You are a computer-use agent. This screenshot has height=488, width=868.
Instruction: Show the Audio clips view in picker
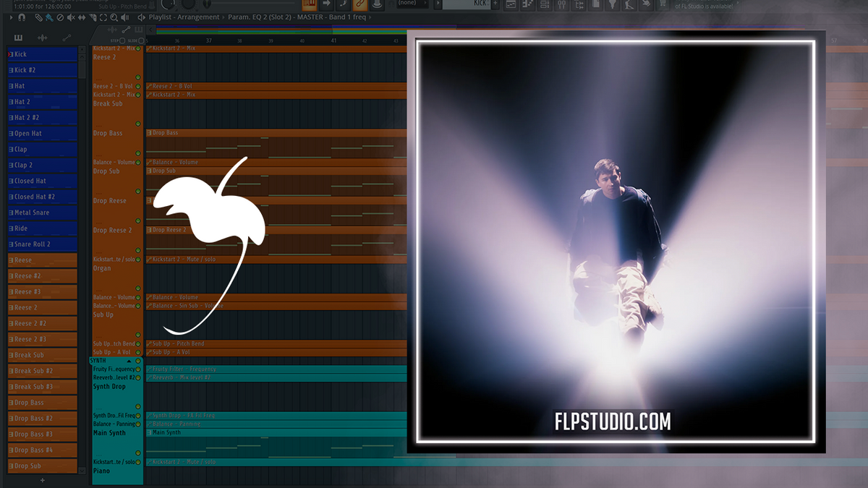42,38
